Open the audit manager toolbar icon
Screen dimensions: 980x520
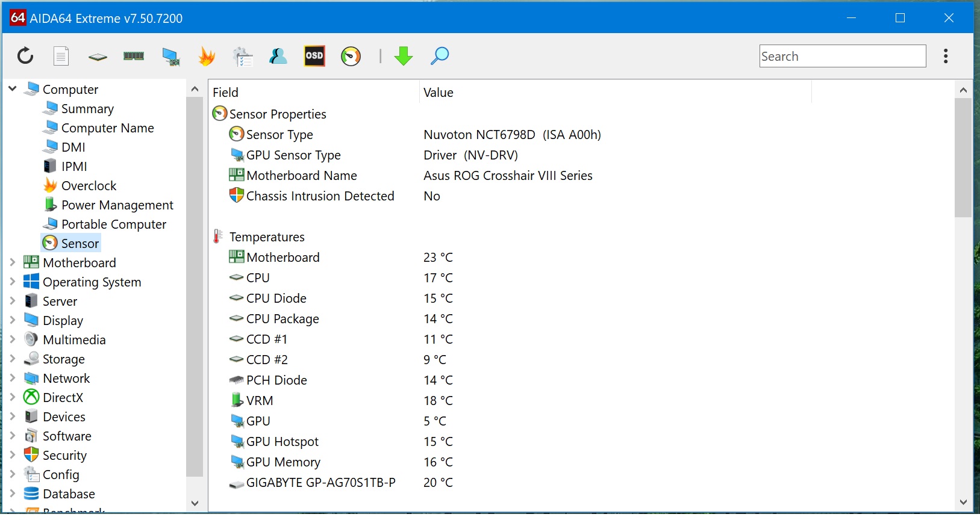(243, 57)
